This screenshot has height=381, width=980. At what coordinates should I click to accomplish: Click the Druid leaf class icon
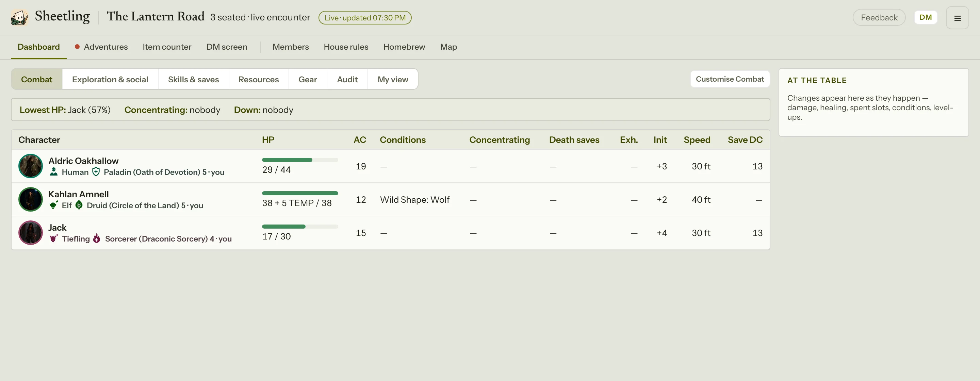pos(79,205)
